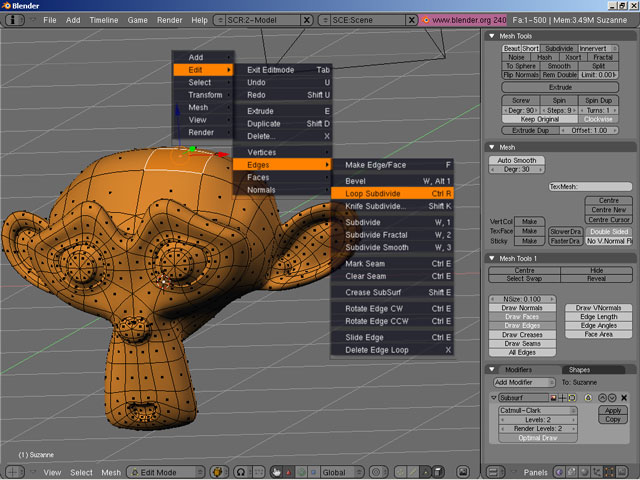Toggle Draw Edges option

(522, 326)
